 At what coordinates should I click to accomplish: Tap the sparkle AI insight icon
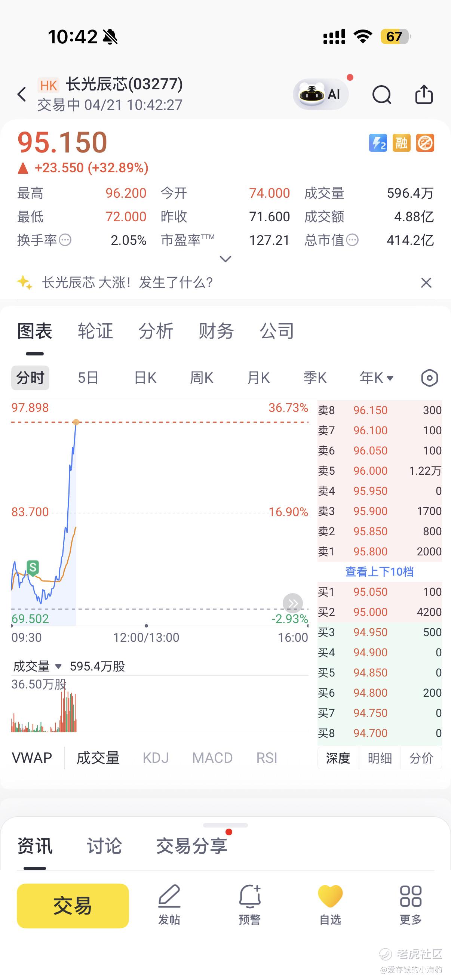pyautogui.click(x=25, y=282)
